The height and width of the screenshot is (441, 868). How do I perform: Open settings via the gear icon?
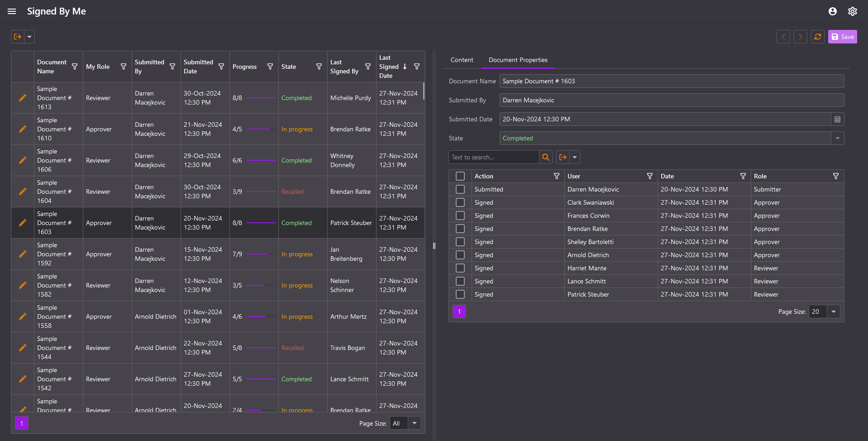(852, 11)
